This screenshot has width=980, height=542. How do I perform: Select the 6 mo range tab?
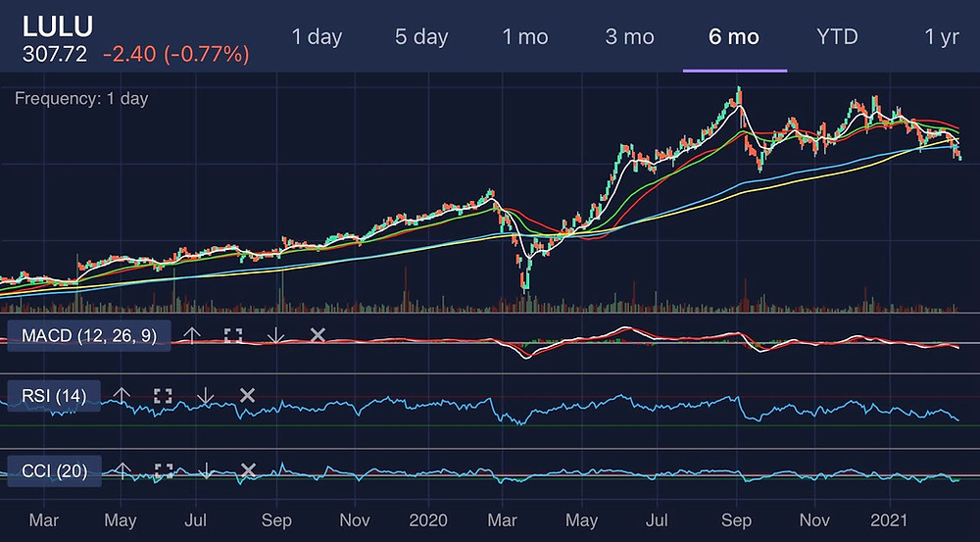[734, 37]
